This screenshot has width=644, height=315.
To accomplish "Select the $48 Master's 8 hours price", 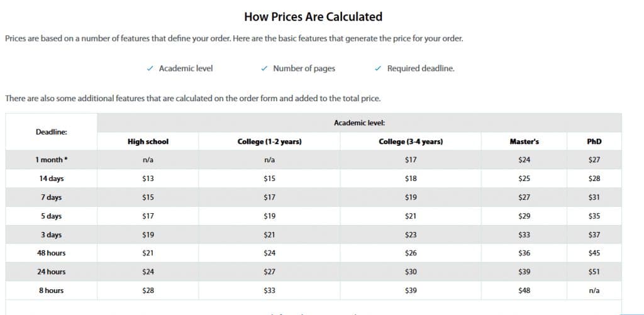I will [x=524, y=290].
